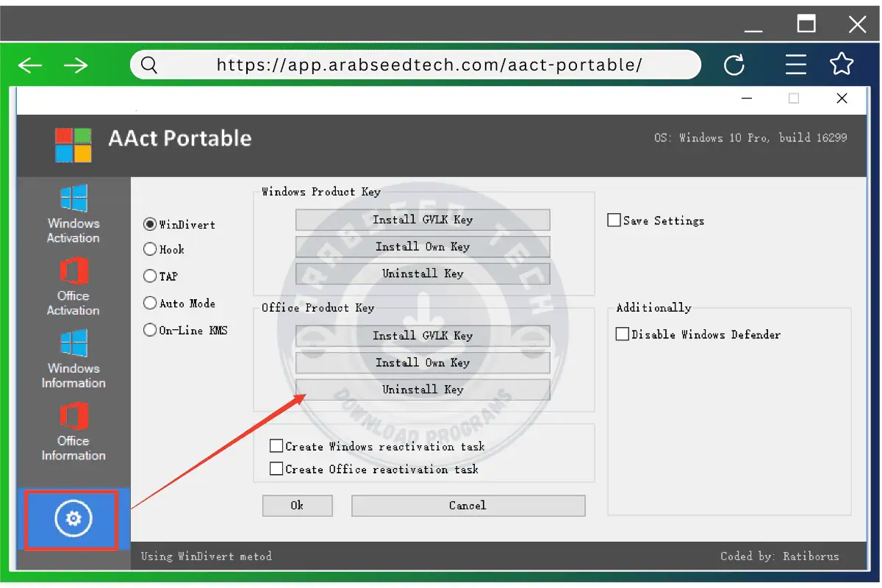Bookmark the page using the star icon

pyautogui.click(x=841, y=65)
